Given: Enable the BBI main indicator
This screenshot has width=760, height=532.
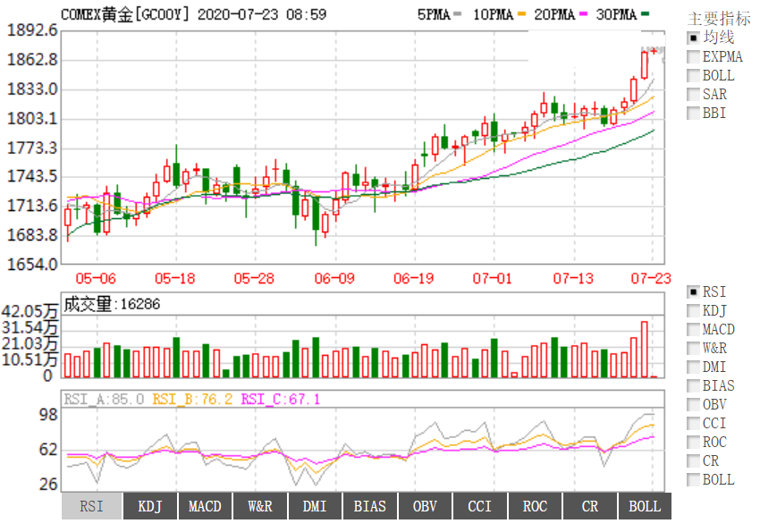Looking at the screenshot, I should pyautogui.click(x=693, y=113).
